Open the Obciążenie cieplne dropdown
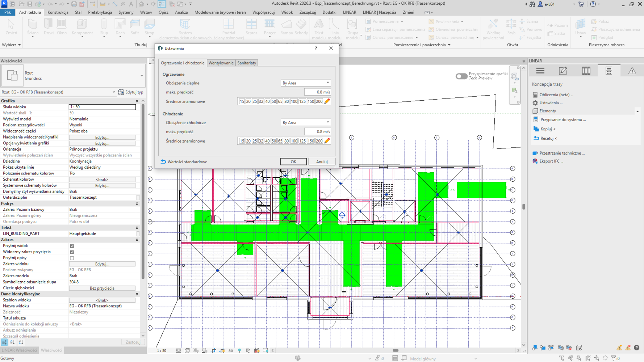The image size is (644, 362). coord(305,83)
